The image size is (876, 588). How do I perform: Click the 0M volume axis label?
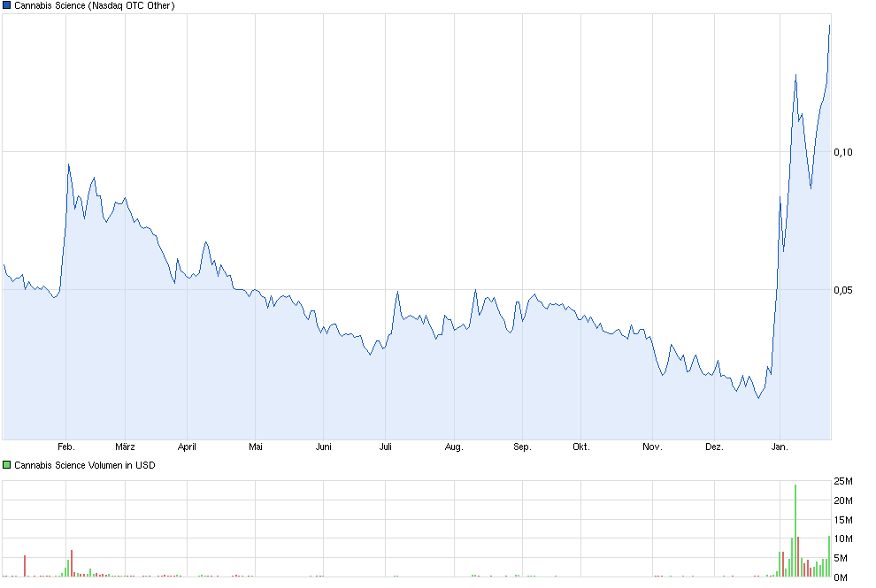[x=841, y=577]
